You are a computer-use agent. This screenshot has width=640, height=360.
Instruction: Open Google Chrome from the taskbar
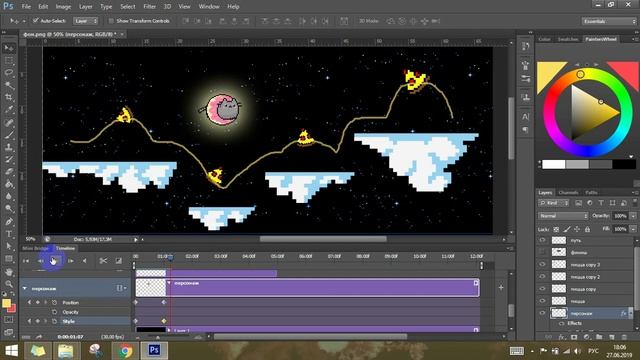coord(125,351)
